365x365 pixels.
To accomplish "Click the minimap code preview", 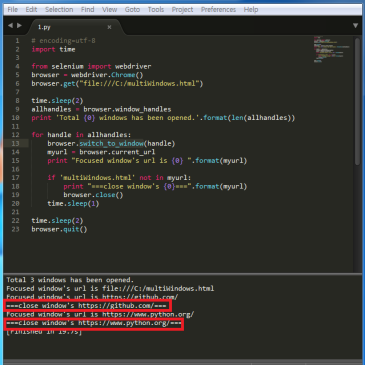I will point(331,49).
